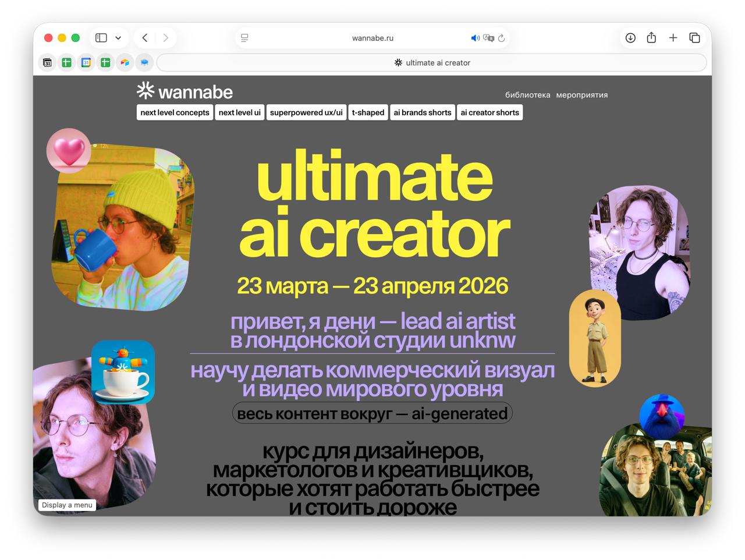The width and height of the screenshot is (745, 560).
Task: Mute the tab's audio speaker icon
Action: coord(475,38)
